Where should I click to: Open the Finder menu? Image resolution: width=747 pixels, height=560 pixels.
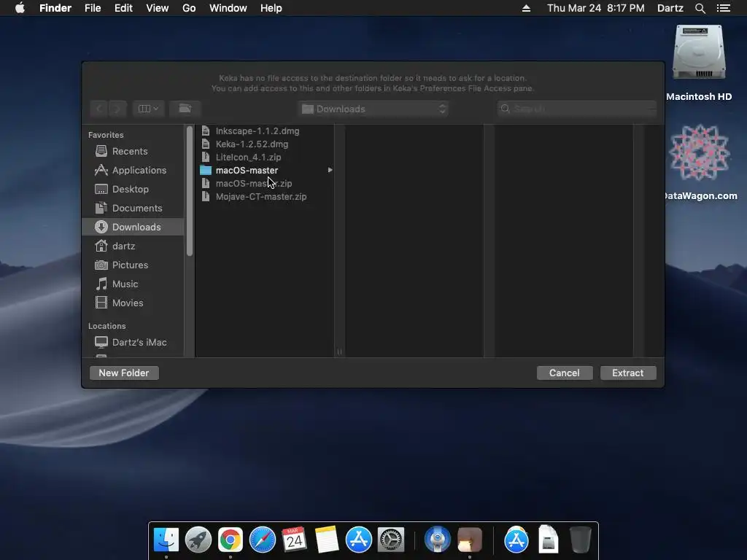[x=55, y=8]
